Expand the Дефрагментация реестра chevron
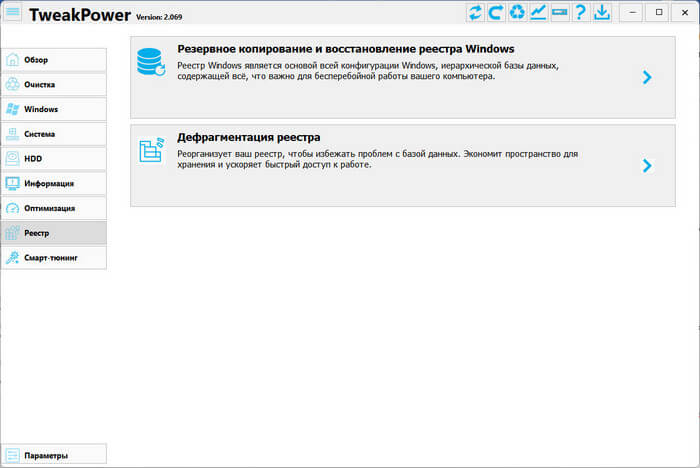 (x=647, y=165)
